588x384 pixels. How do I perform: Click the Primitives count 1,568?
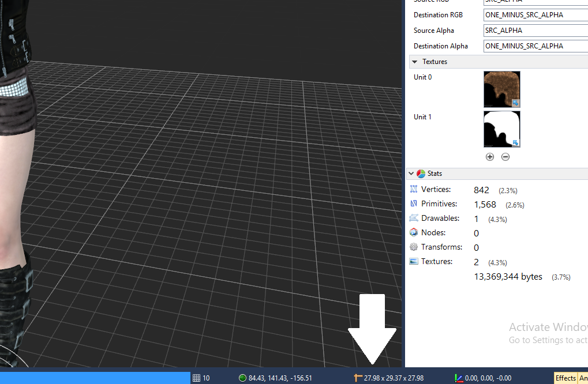coord(485,205)
